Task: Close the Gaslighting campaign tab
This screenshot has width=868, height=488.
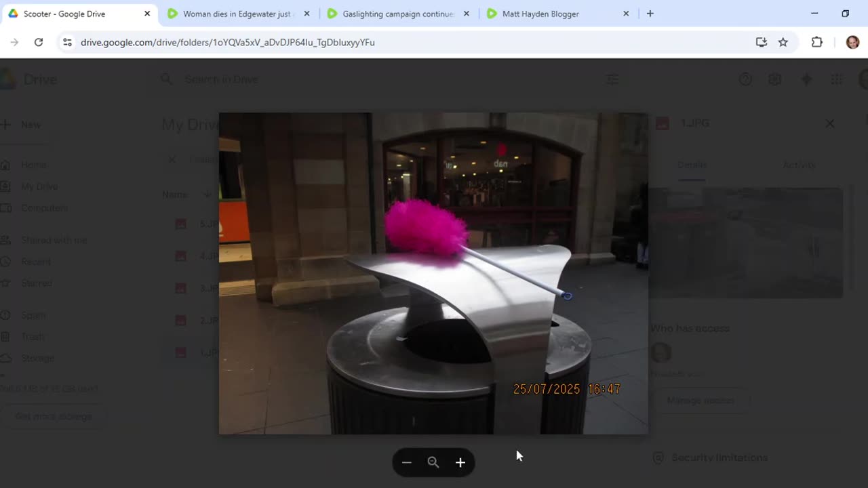Action: [467, 14]
